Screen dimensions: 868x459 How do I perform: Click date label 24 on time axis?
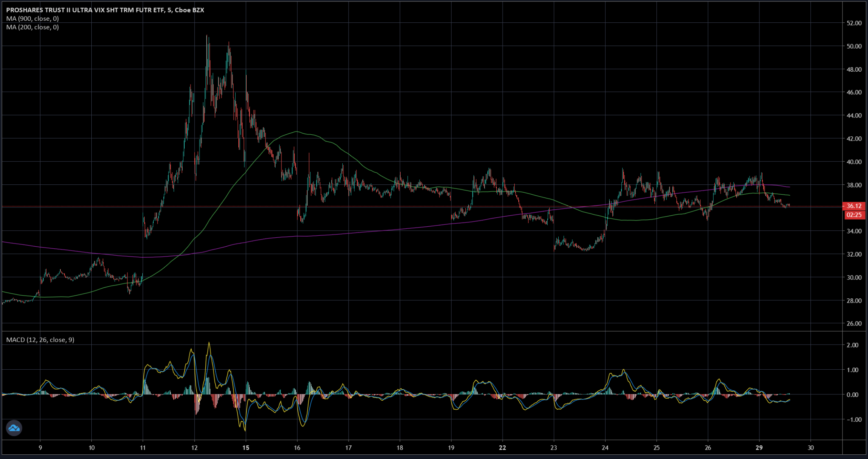605,448
